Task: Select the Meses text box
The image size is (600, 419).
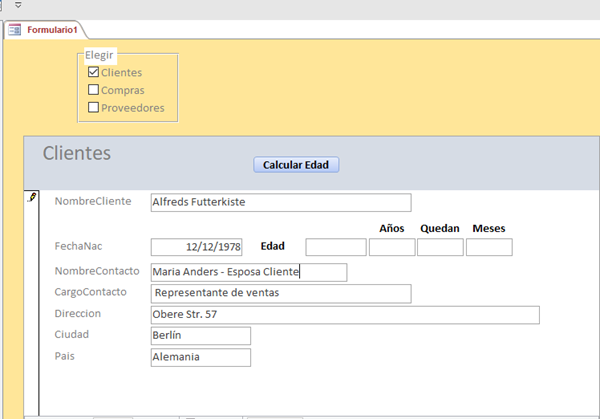Action: [x=489, y=247]
